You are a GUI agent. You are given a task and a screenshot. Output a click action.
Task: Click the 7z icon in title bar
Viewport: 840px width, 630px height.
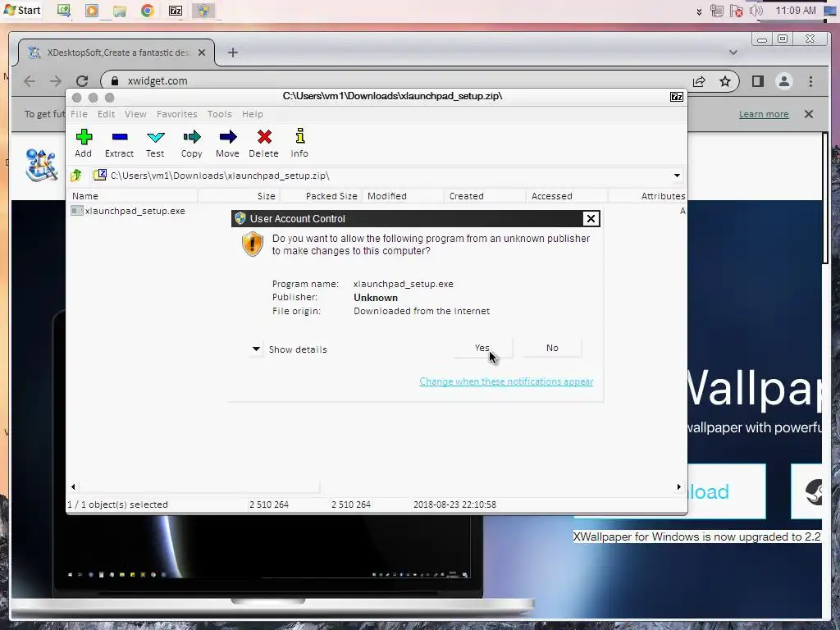click(677, 97)
